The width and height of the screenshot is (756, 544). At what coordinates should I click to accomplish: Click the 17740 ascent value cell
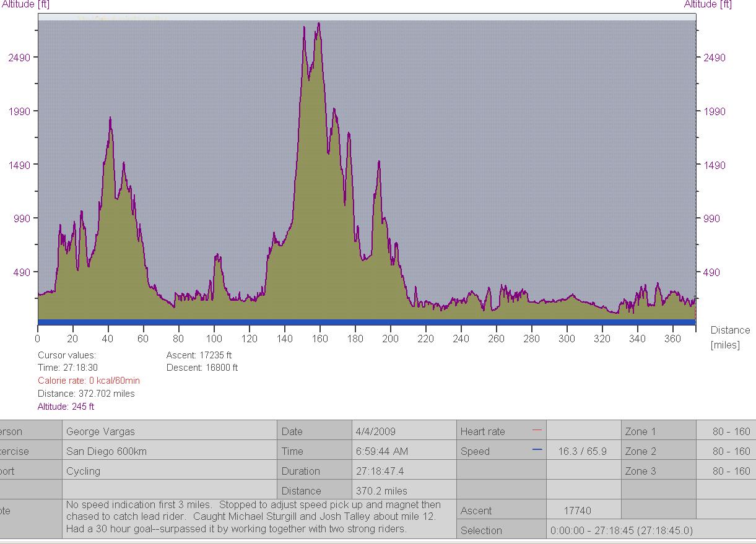click(x=577, y=511)
